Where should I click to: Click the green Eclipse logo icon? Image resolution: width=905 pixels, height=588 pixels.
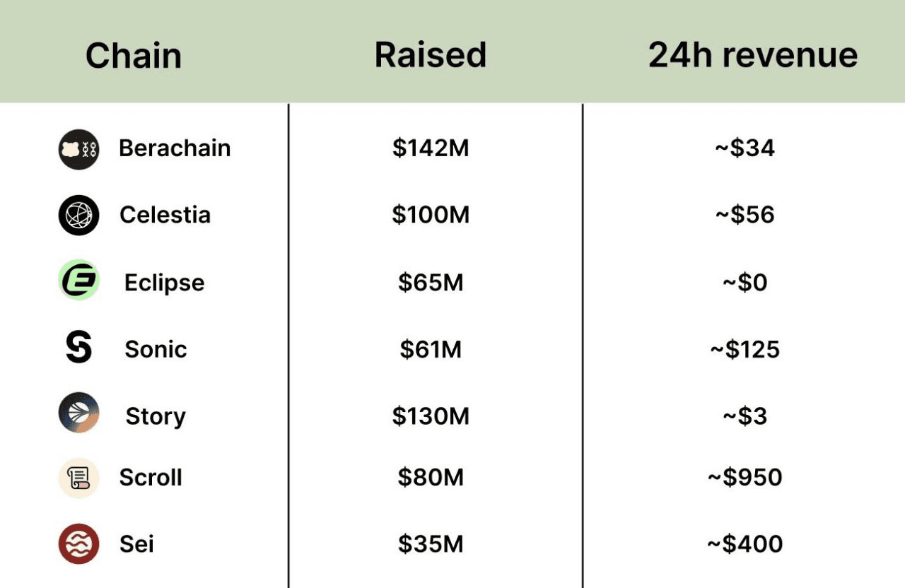tap(78, 281)
